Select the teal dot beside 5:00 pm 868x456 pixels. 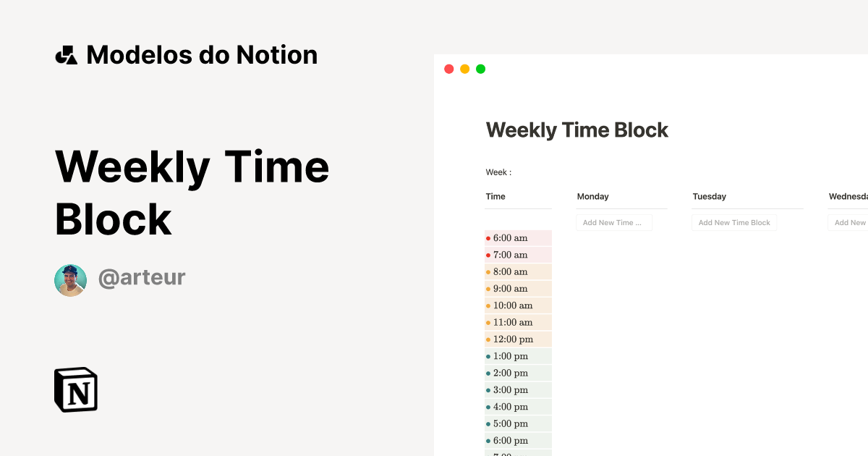pos(489,423)
